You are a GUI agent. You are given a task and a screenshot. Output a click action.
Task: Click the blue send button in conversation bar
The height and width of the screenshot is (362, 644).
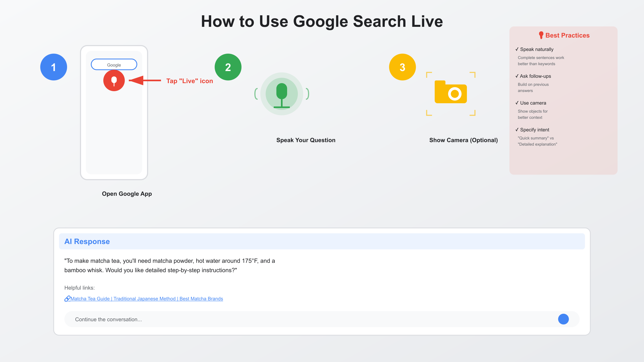pyautogui.click(x=563, y=319)
